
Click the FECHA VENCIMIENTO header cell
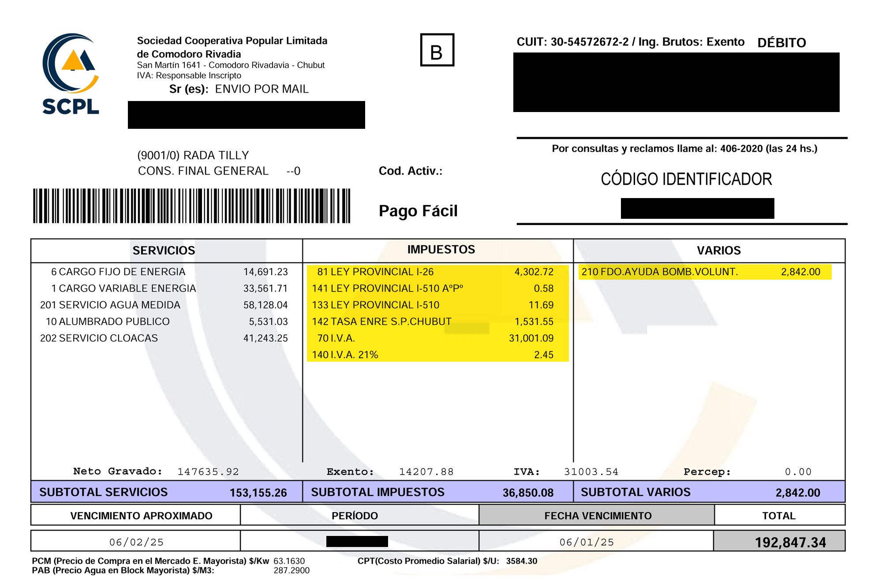pos(597,516)
